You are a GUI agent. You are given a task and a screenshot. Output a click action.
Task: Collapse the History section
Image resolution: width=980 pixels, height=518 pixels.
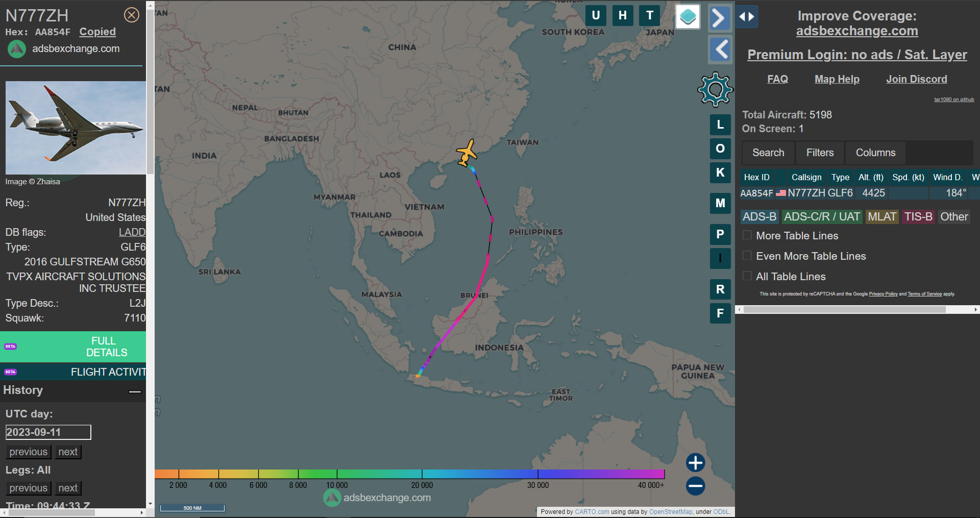tap(135, 391)
